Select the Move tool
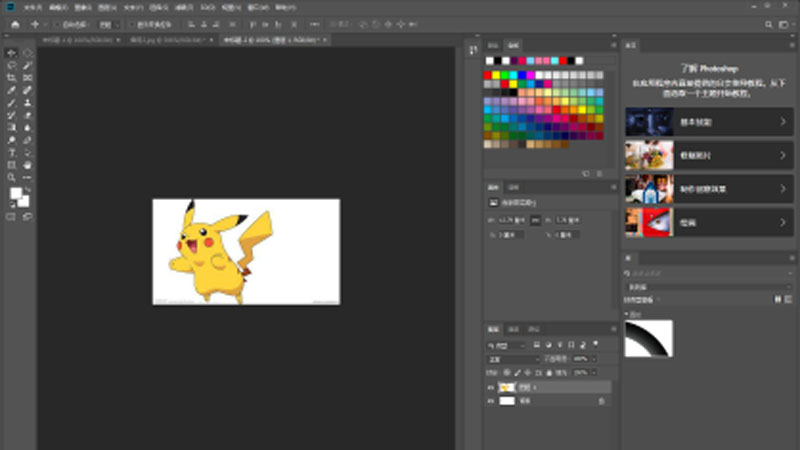Image resolution: width=800 pixels, height=450 pixels. pyautogui.click(x=11, y=53)
